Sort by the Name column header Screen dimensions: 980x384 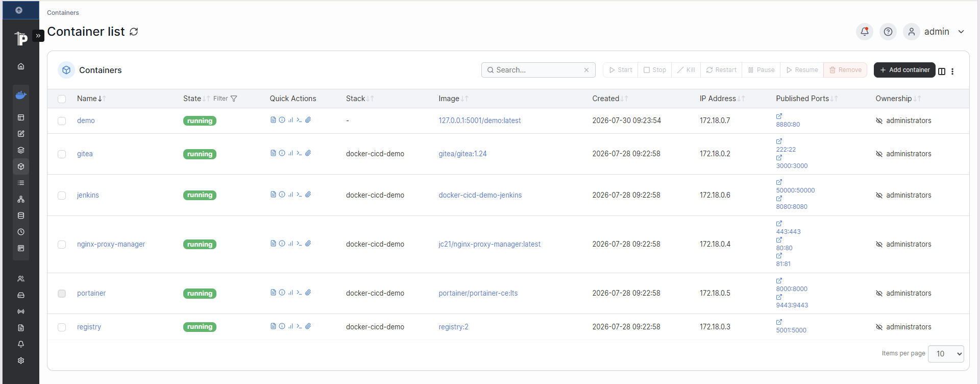pyautogui.click(x=91, y=99)
